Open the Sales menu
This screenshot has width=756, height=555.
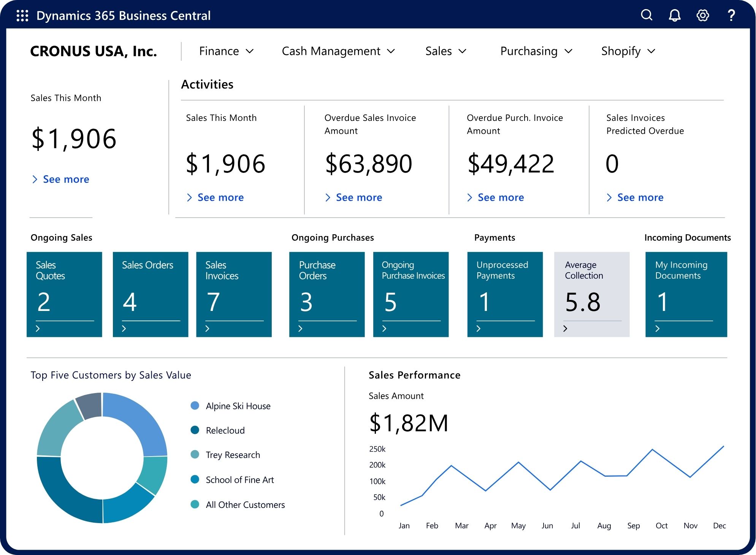(x=446, y=51)
